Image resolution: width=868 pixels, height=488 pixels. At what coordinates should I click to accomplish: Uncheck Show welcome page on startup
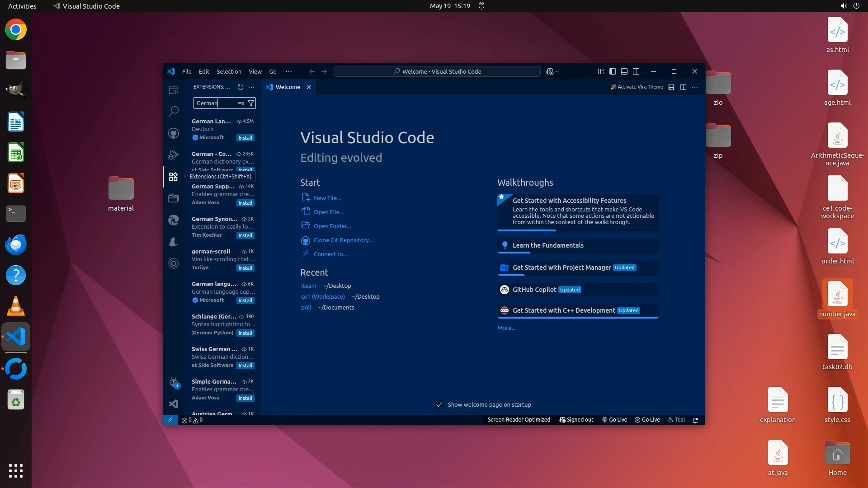439,405
